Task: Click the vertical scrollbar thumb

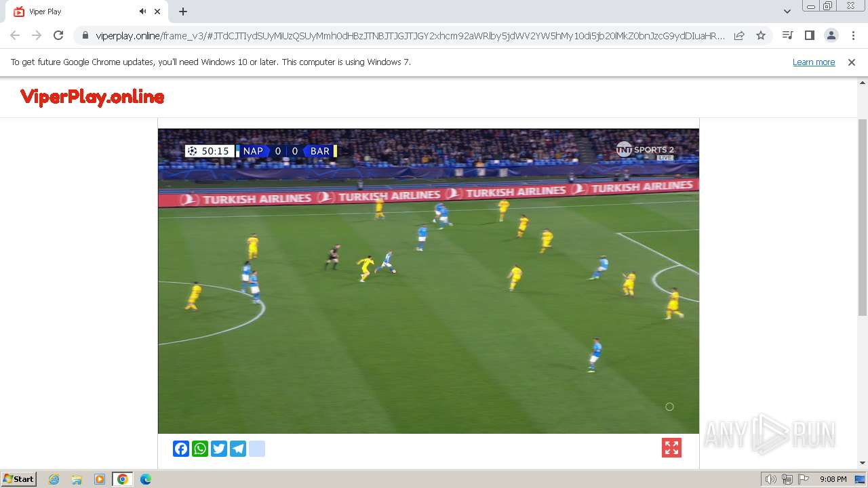Action: click(x=863, y=217)
